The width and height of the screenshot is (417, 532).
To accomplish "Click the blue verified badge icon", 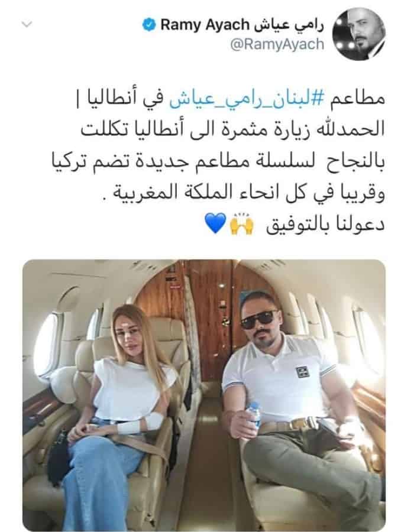I will point(148,25).
